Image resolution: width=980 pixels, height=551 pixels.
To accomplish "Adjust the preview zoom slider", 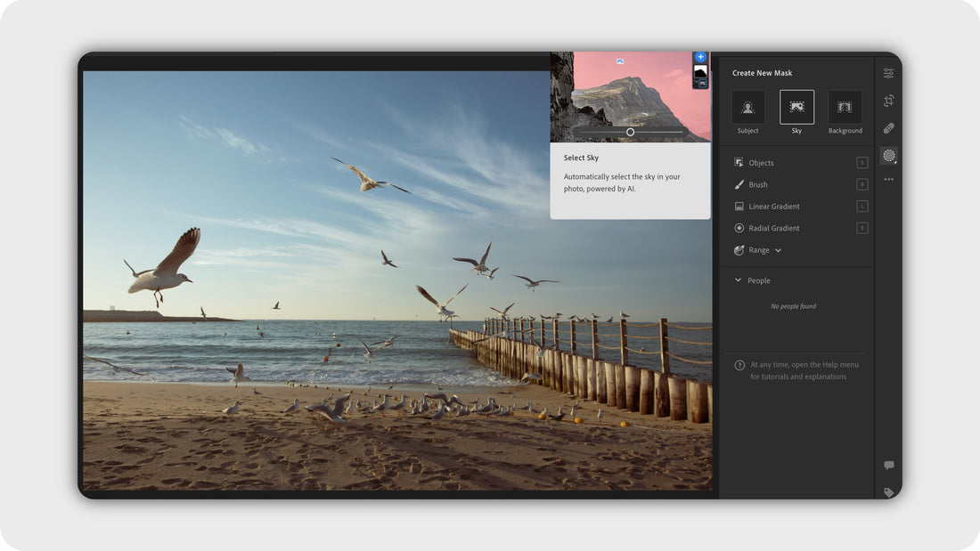I will pyautogui.click(x=629, y=131).
